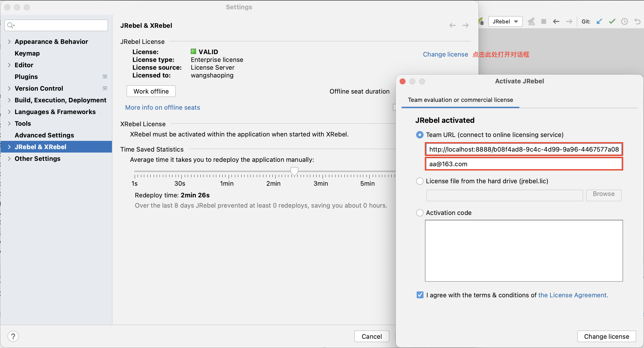The image size is (644, 348).
Task: Select License file from hard drive option
Action: point(420,181)
